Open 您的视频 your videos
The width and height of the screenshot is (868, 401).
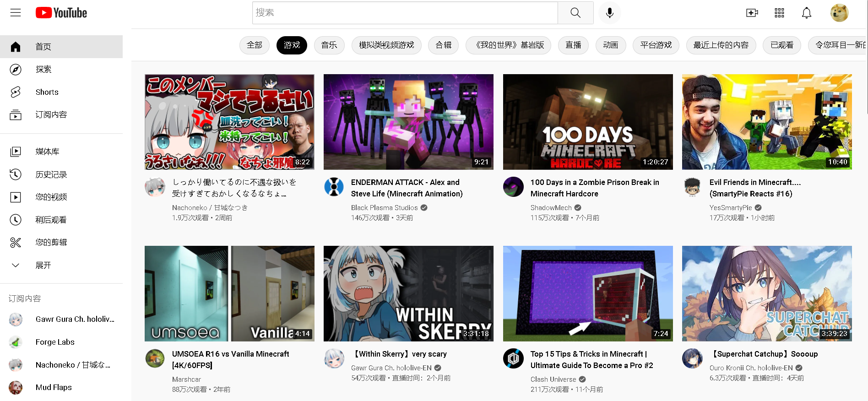point(61,197)
